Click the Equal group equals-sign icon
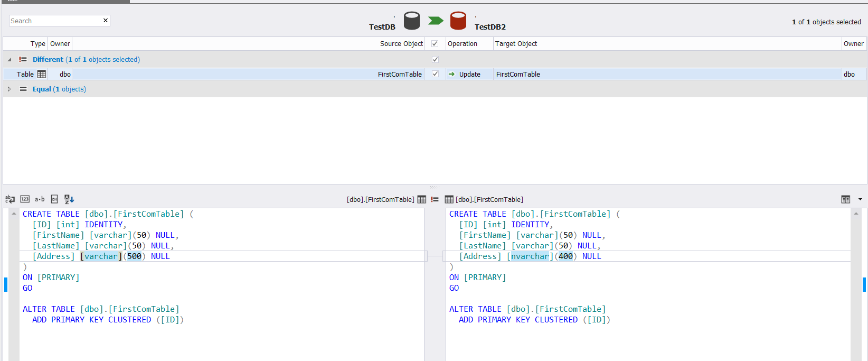 (23, 89)
